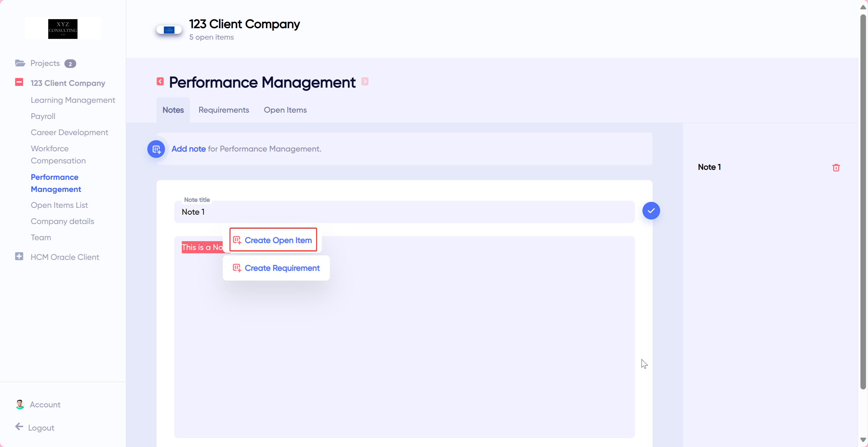Click the Projects folder icon
Viewport: 868px width, 447px height.
coord(20,63)
